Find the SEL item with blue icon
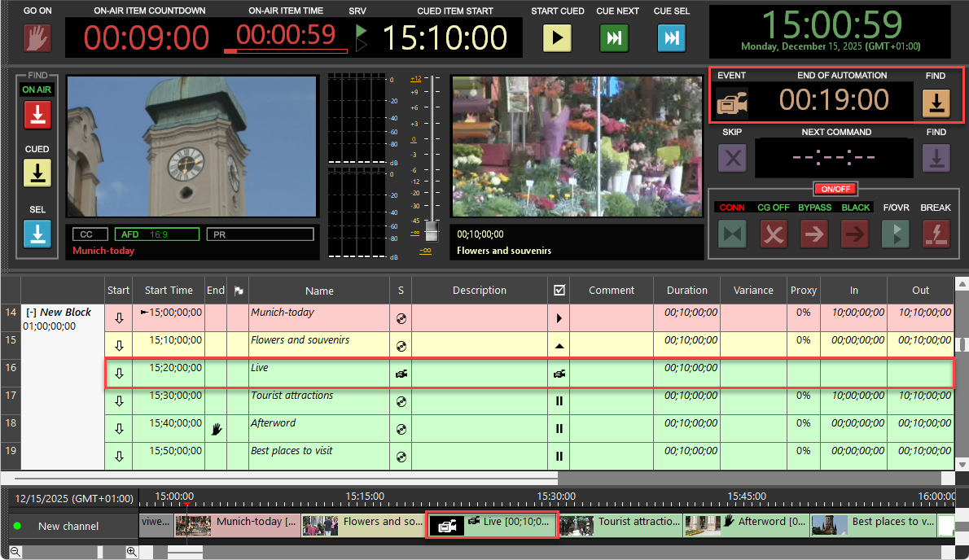Viewport: 969px width, 560px height. [37, 233]
